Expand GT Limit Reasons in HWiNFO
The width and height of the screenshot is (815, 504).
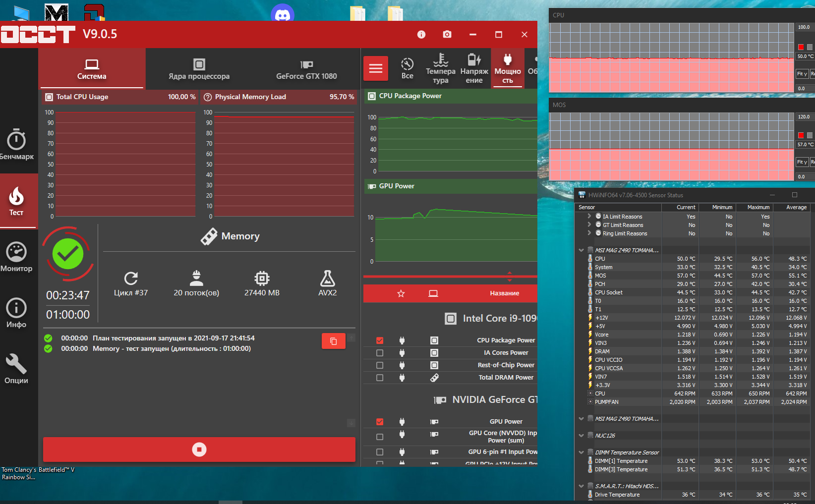tap(589, 224)
